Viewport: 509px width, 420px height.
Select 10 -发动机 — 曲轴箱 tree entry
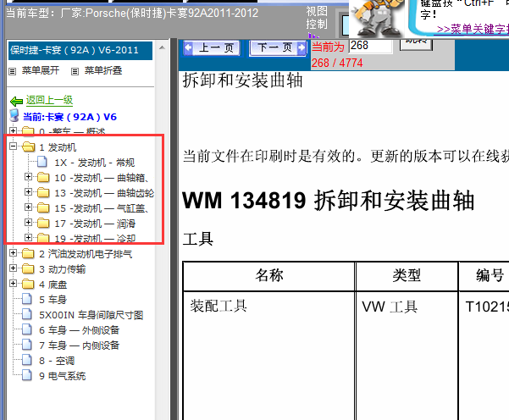pos(102,178)
